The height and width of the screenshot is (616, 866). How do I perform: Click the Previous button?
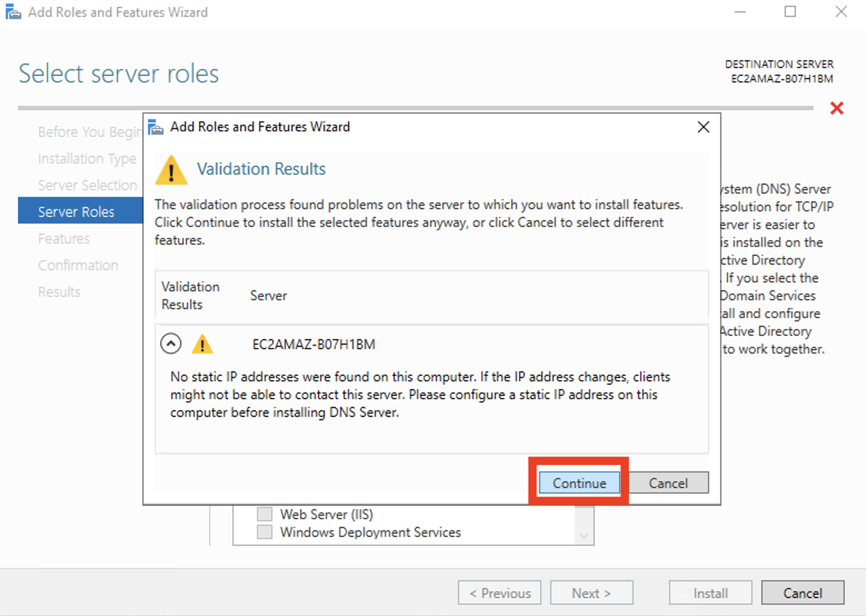click(500, 593)
